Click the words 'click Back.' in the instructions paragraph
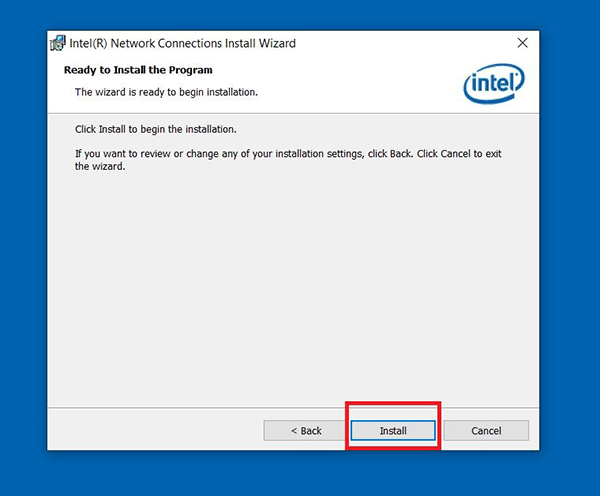 tap(390, 154)
